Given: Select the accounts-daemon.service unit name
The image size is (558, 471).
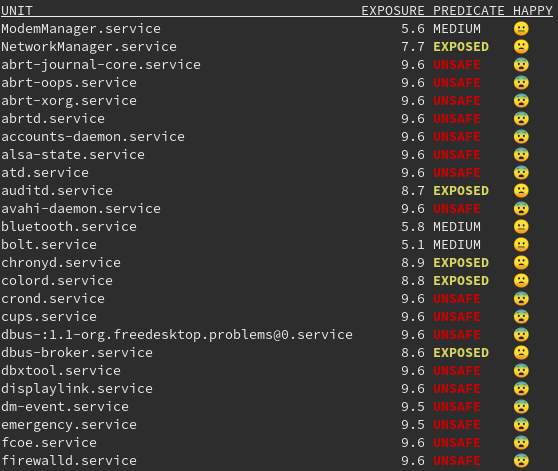Looking at the screenshot, I should [x=93, y=137].
